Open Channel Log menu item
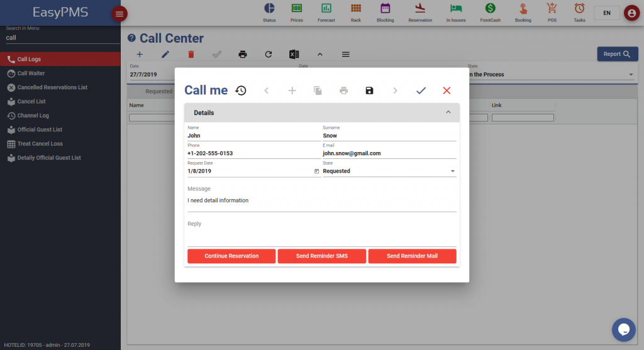This screenshot has width=644, height=350. [60, 115]
